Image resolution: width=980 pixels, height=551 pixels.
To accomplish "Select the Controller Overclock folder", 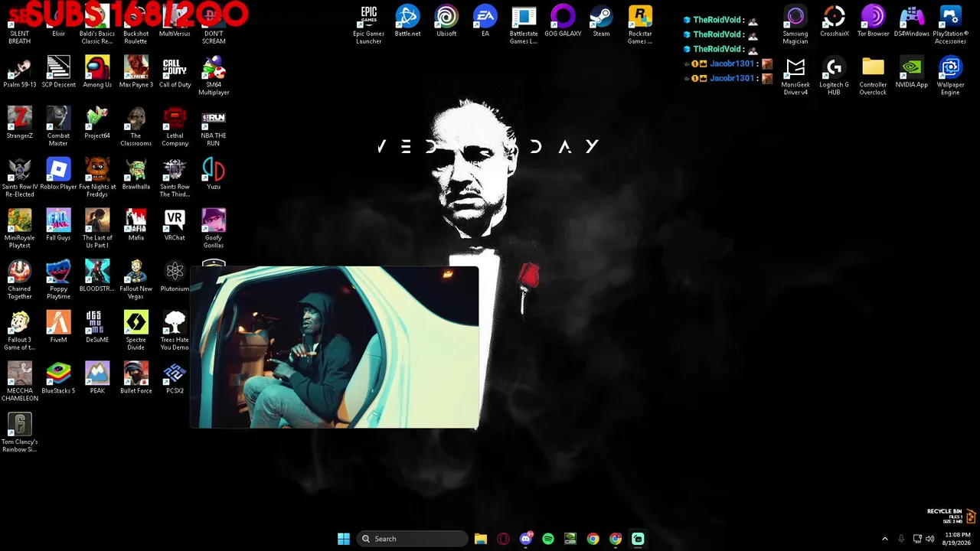I will point(873,76).
